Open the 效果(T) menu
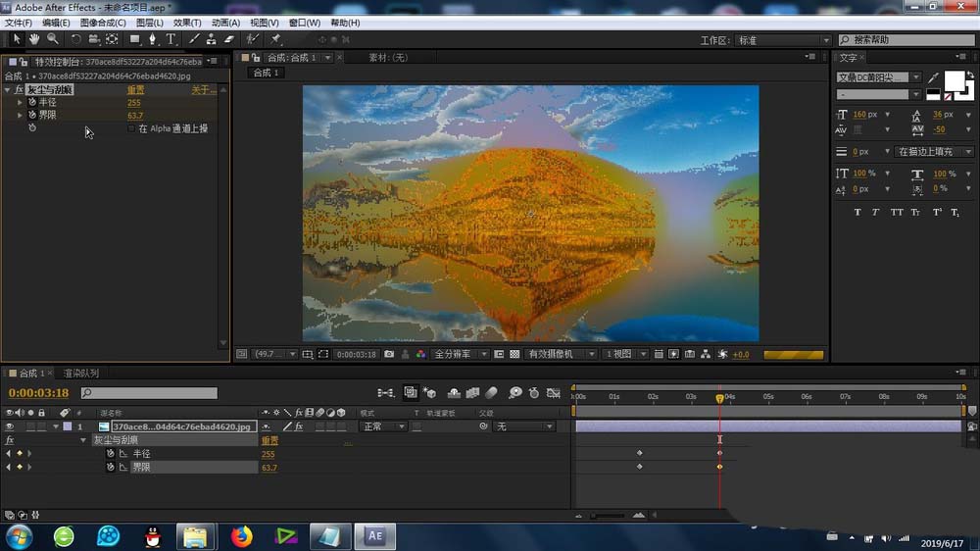This screenshot has height=551, width=980. pos(186,23)
